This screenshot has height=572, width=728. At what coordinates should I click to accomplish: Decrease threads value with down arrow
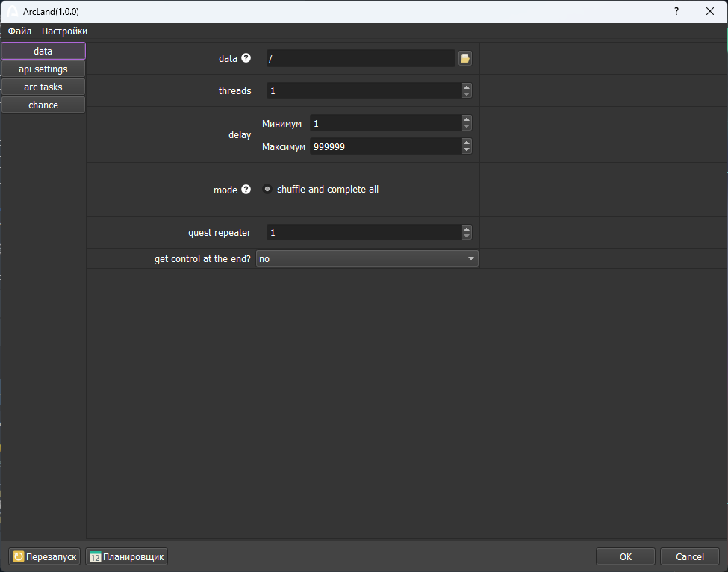point(467,94)
